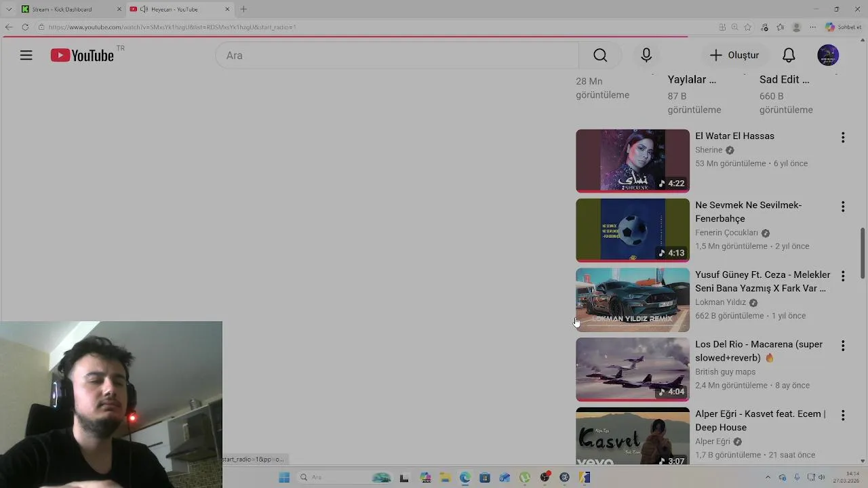Visit the Lokman Yıldız channel
868x488 pixels.
(720, 302)
